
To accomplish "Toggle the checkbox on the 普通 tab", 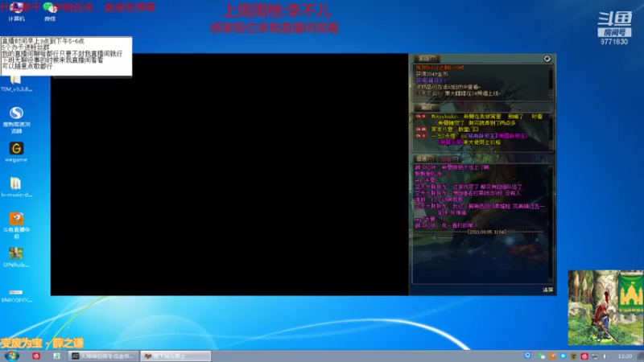I will pyautogui.click(x=431, y=158).
